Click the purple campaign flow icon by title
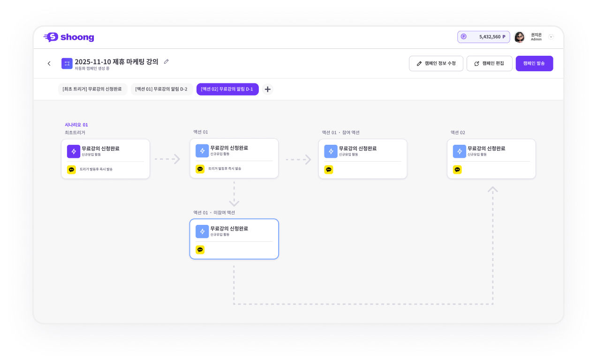Image resolution: width=597 pixels, height=364 pixels. click(x=67, y=63)
